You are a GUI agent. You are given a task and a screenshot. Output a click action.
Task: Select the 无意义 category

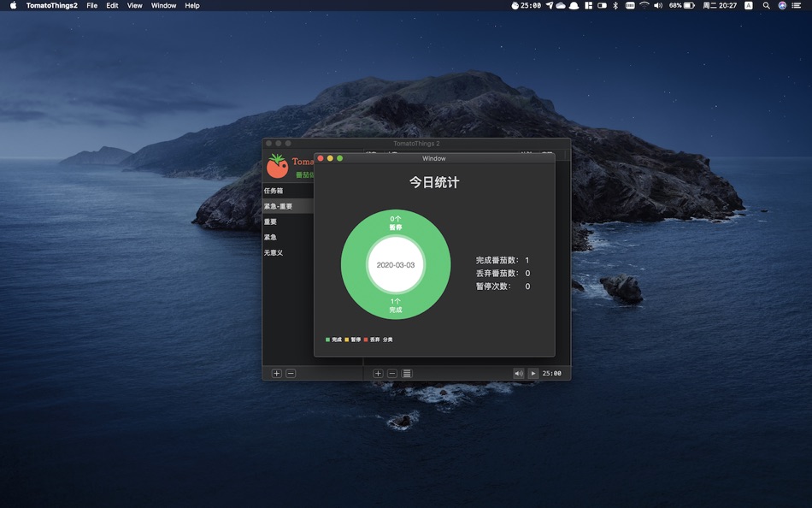pos(274,252)
